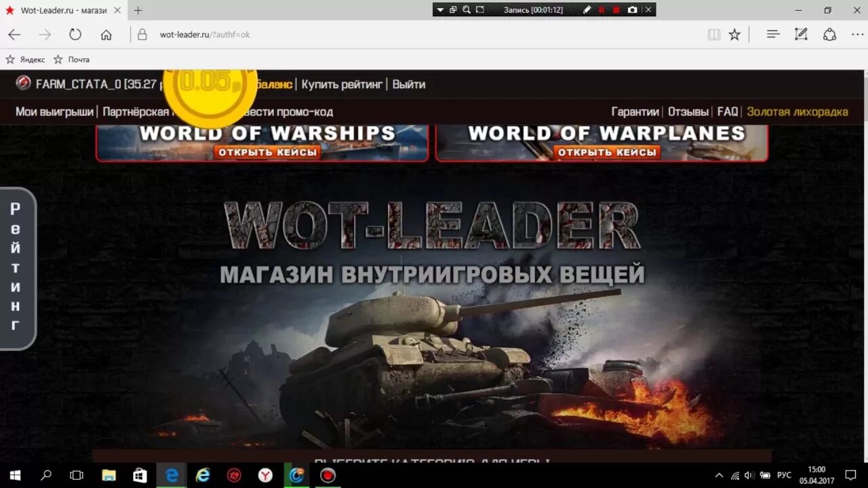Click the FARM_CTATA_0 account name
This screenshot has height=488, width=868.
[78, 84]
